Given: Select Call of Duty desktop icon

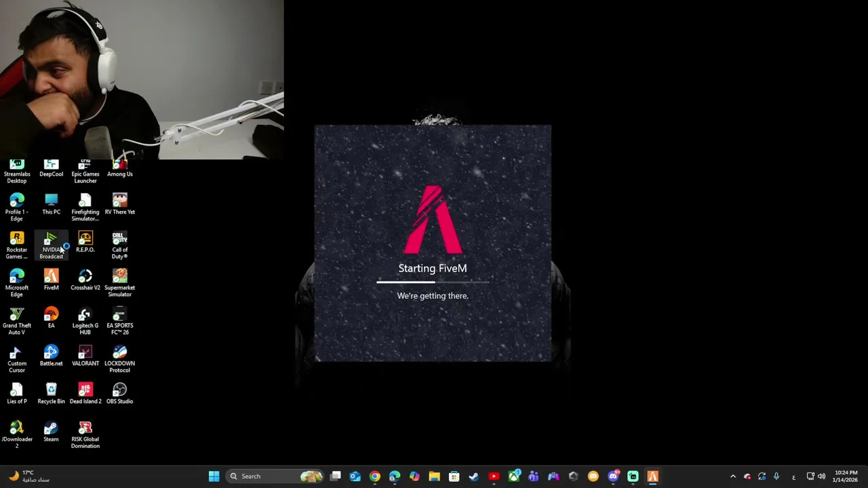Looking at the screenshot, I should point(119,245).
